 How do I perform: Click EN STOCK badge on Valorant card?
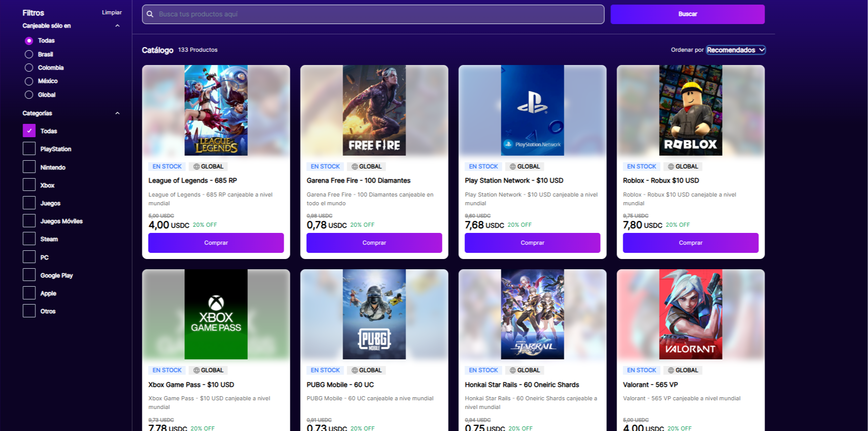coord(642,370)
